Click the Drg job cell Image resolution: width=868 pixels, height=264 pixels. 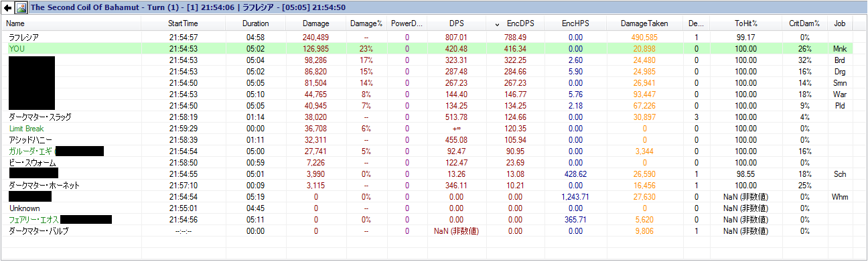pos(840,72)
